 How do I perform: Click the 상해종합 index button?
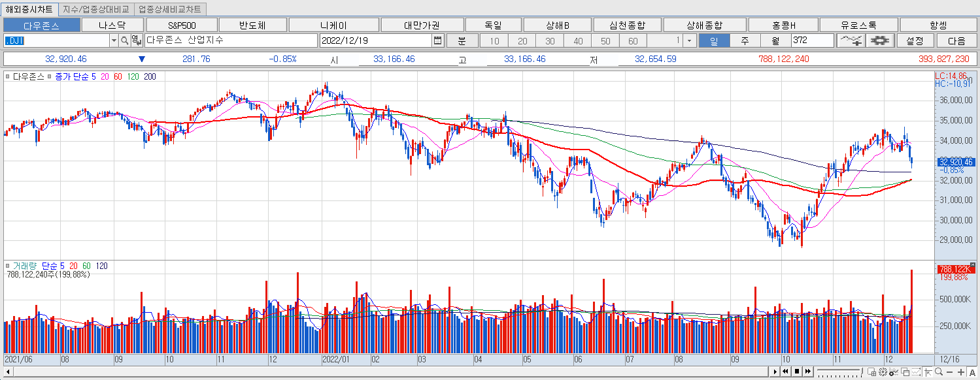705,25
